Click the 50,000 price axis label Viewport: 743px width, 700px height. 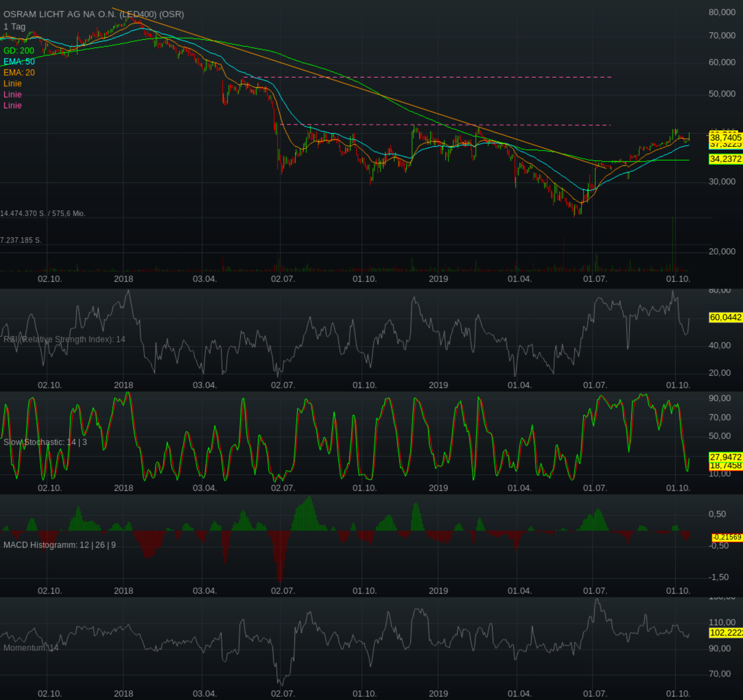pyautogui.click(x=722, y=94)
